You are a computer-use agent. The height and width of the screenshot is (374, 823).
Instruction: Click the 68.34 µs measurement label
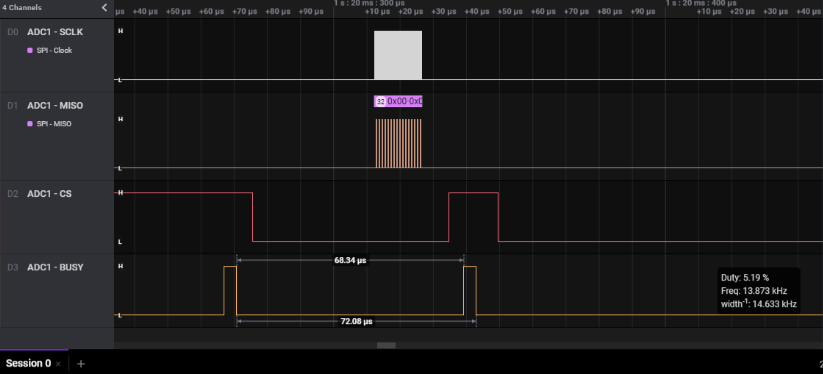pyautogui.click(x=350, y=260)
